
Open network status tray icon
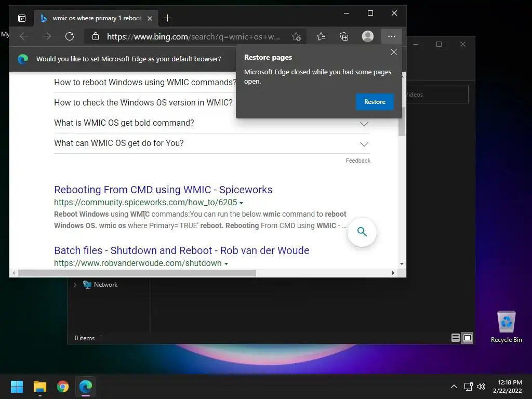(469, 387)
